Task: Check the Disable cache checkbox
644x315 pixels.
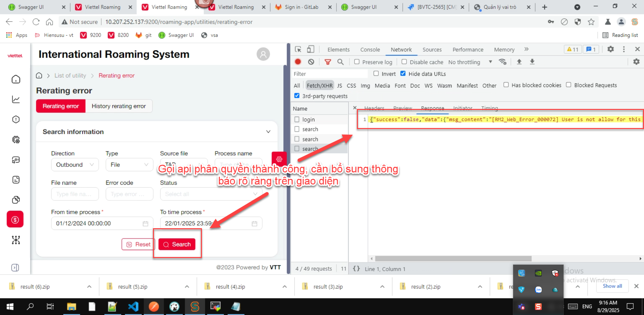Action: pos(404,62)
